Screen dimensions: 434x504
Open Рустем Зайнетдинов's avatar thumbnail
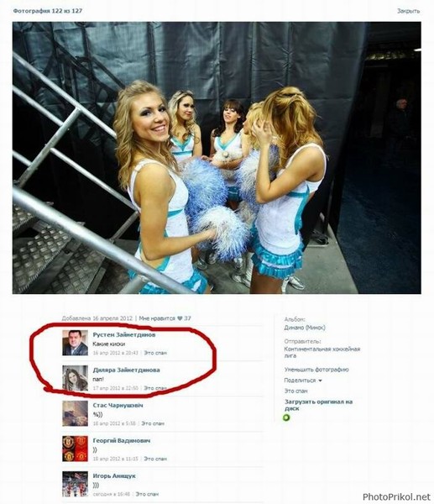(75, 343)
